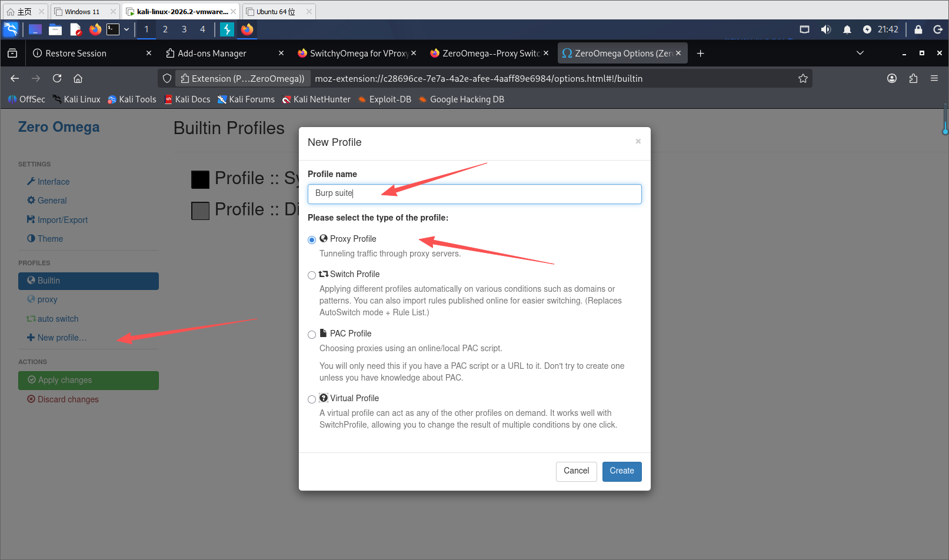Open a new browser tab
This screenshot has width=949, height=560.
pyautogui.click(x=700, y=54)
